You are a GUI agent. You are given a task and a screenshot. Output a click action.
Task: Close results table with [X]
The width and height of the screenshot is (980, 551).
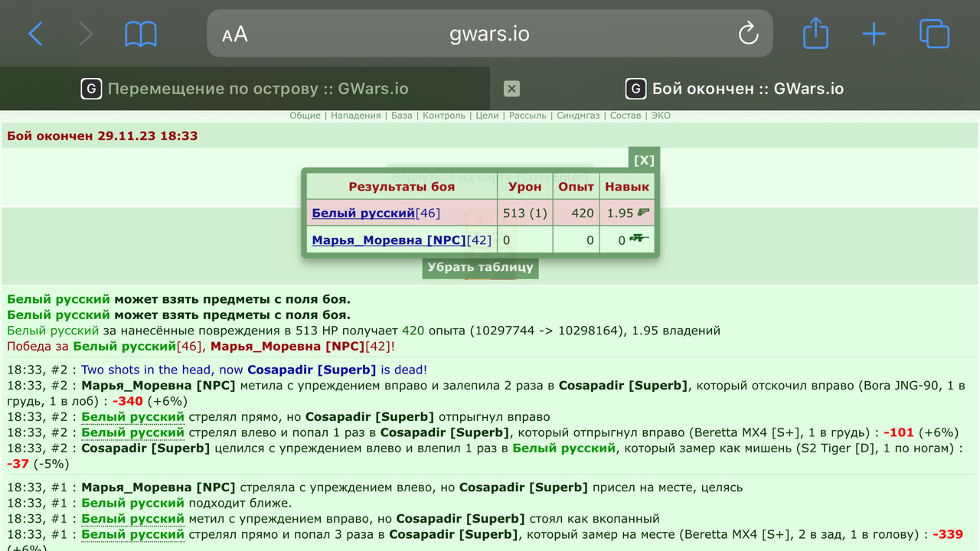click(644, 160)
